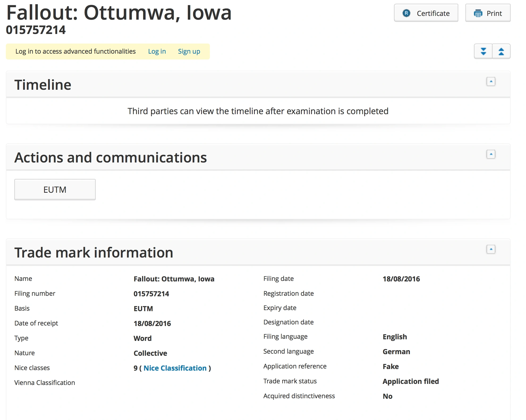Screen dimensions: 526x420
Task: Click the Log in link
Action: click(157, 51)
